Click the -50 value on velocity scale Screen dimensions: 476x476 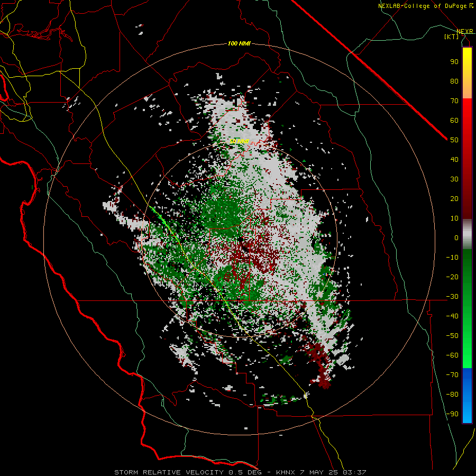tap(452, 336)
